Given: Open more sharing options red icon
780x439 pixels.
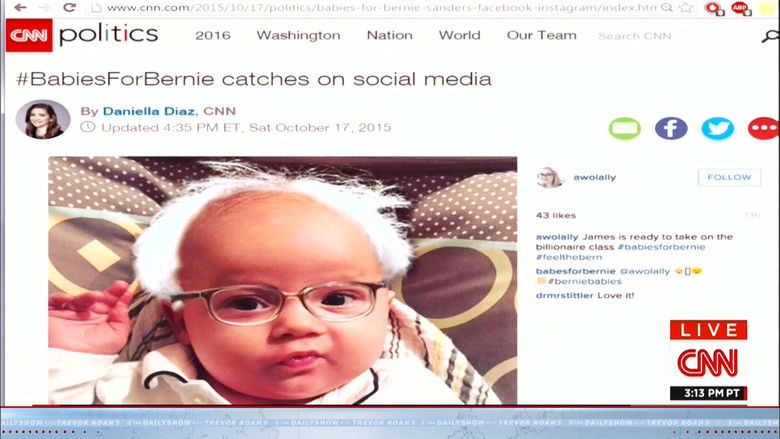Looking at the screenshot, I should pos(763,128).
